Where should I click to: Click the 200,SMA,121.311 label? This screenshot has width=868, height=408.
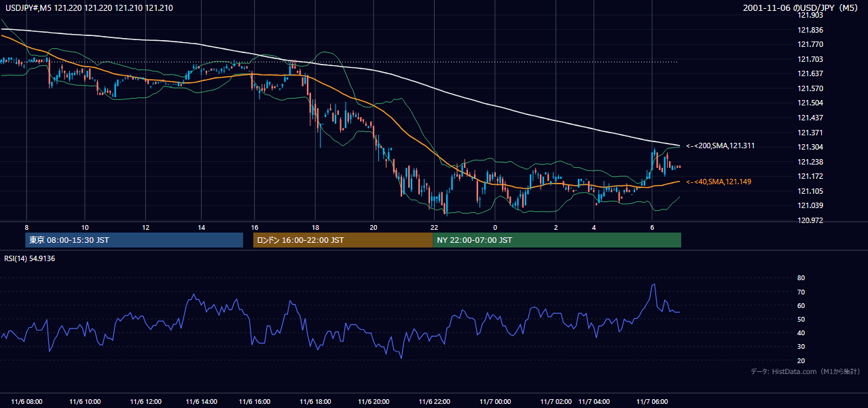pos(721,146)
